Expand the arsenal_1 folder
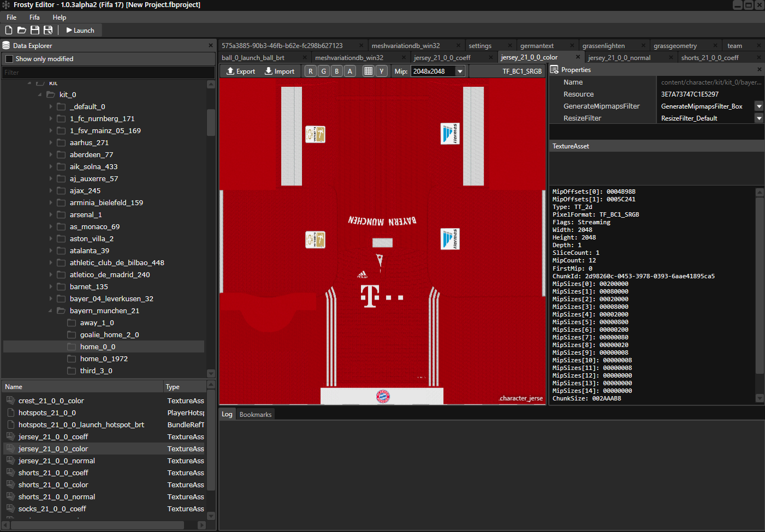The height and width of the screenshot is (532, 765). click(51, 214)
